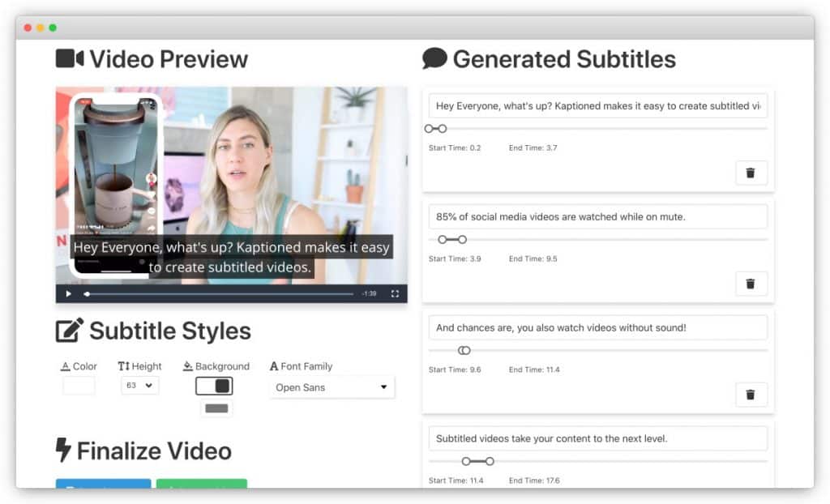The image size is (830, 504).
Task: Edit the 'And chances are' subtitle text field
Action: pyautogui.click(x=597, y=327)
